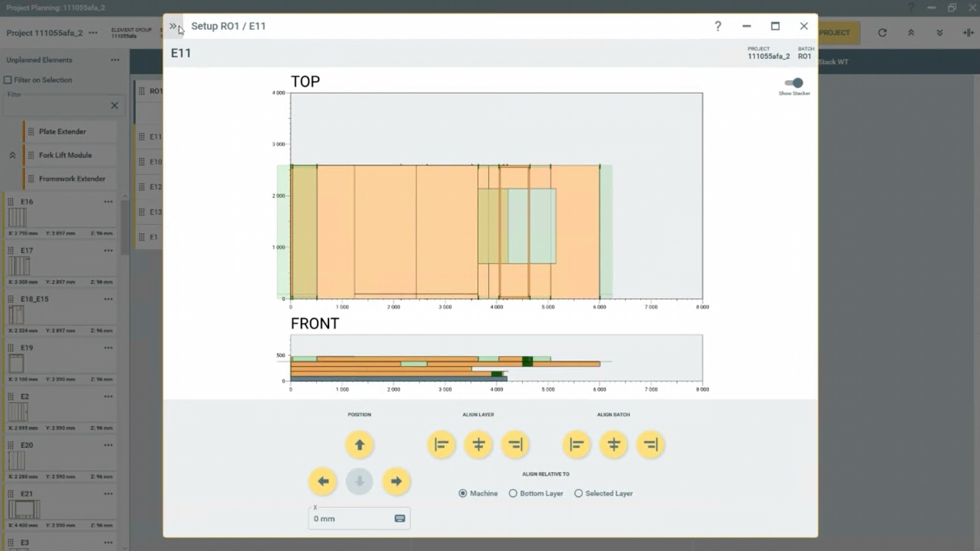Screen dimensions: 980x551
Task: Open the Unplanned Elements more options menu
Action: coord(115,60)
